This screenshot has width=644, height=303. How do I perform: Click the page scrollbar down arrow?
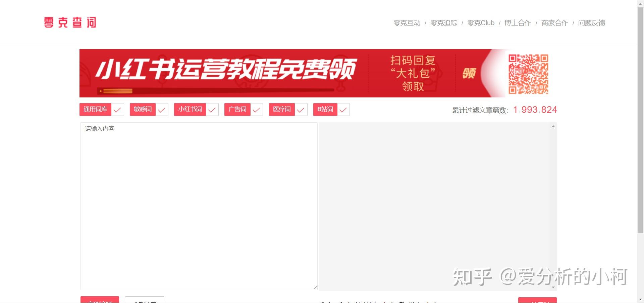[640, 299]
